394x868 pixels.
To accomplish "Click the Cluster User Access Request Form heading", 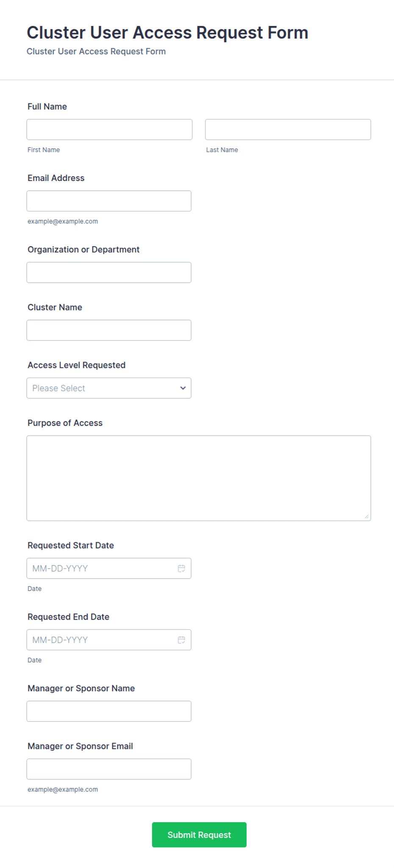I will (x=167, y=33).
